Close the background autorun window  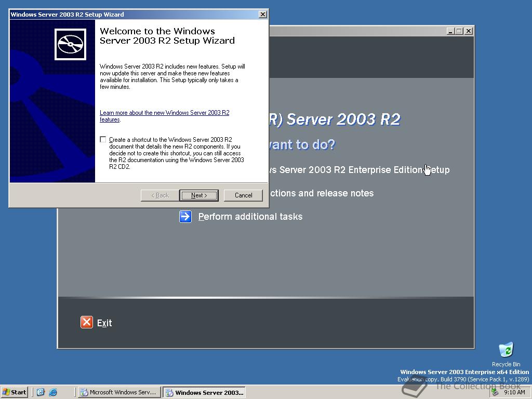tap(469, 31)
